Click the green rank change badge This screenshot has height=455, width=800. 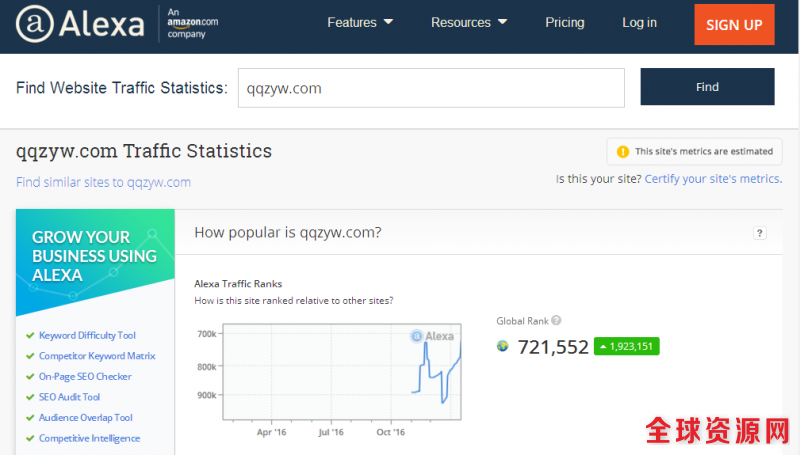[x=626, y=347]
